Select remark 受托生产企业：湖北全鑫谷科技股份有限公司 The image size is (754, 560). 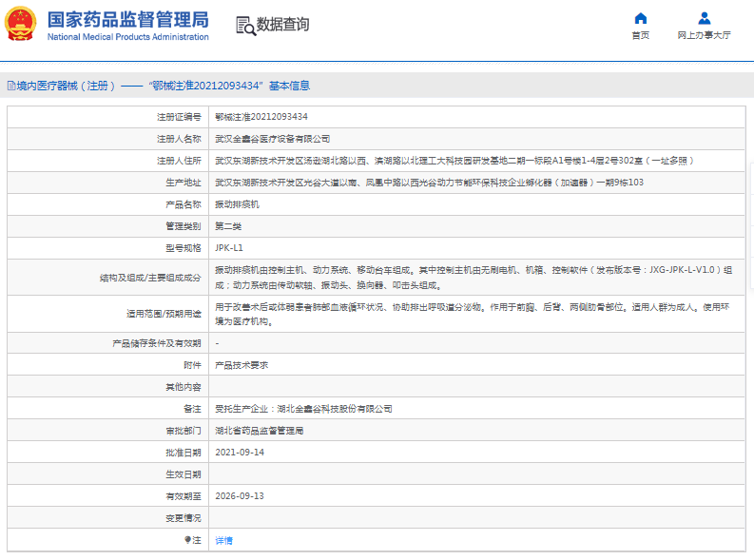coord(303,409)
